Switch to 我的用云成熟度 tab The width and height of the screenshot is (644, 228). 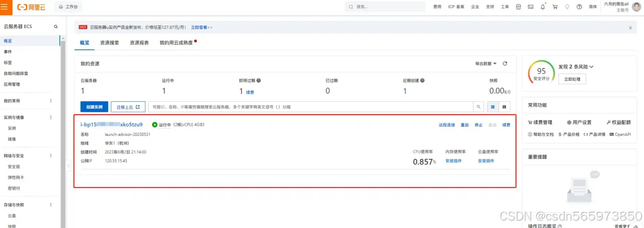(x=176, y=43)
